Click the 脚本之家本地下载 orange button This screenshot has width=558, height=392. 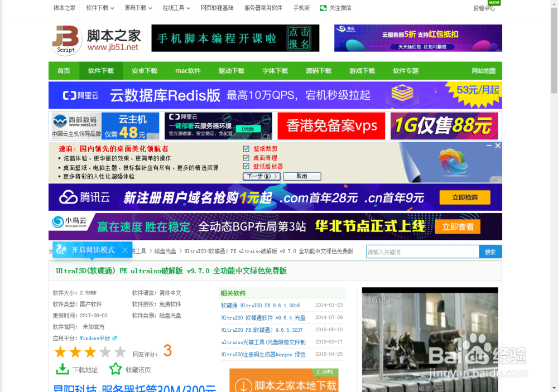[283, 381]
